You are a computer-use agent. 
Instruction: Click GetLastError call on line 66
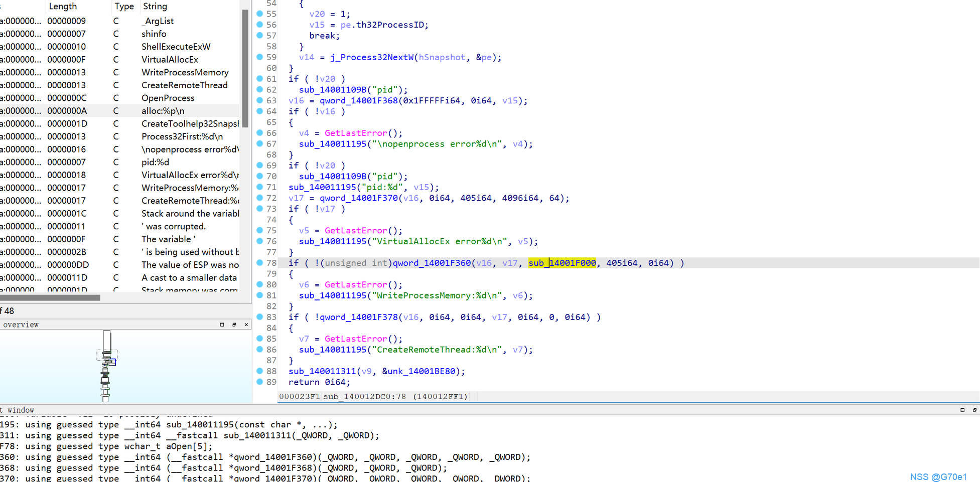click(356, 133)
